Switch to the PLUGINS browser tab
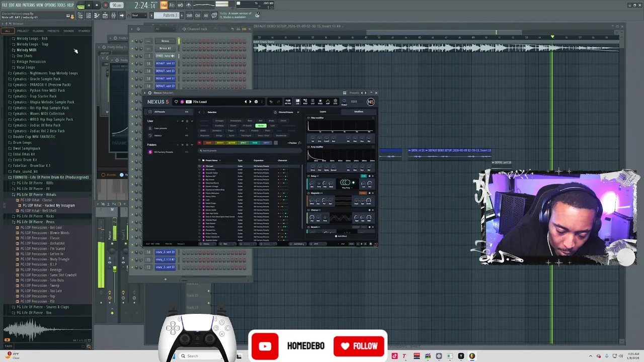 (38, 31)
